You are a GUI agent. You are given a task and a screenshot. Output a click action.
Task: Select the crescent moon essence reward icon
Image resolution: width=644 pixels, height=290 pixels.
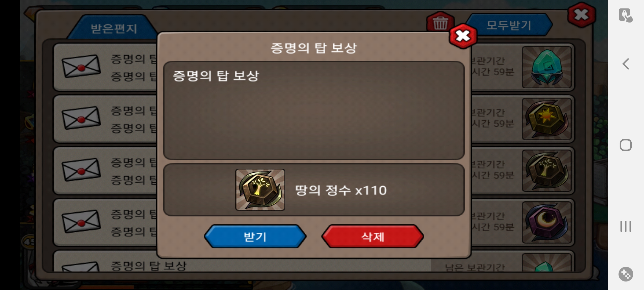[547, 223]
